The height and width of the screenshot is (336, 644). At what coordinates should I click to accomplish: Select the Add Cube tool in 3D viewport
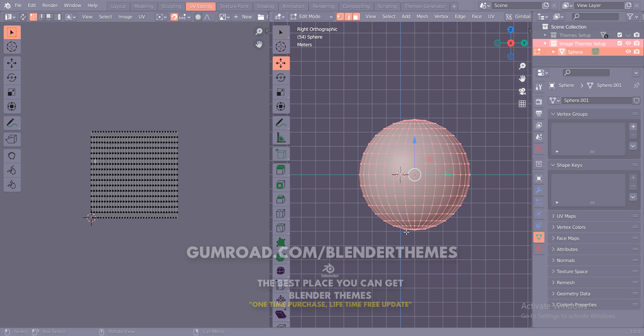(281, 154)
